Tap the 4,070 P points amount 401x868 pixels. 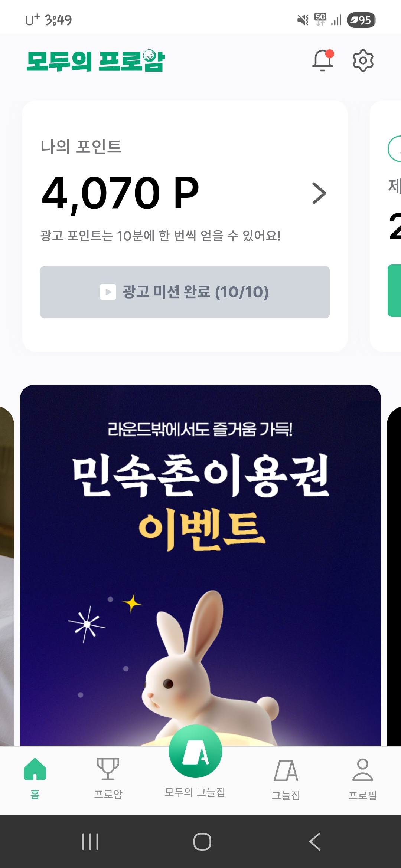(x=121, y=193)
